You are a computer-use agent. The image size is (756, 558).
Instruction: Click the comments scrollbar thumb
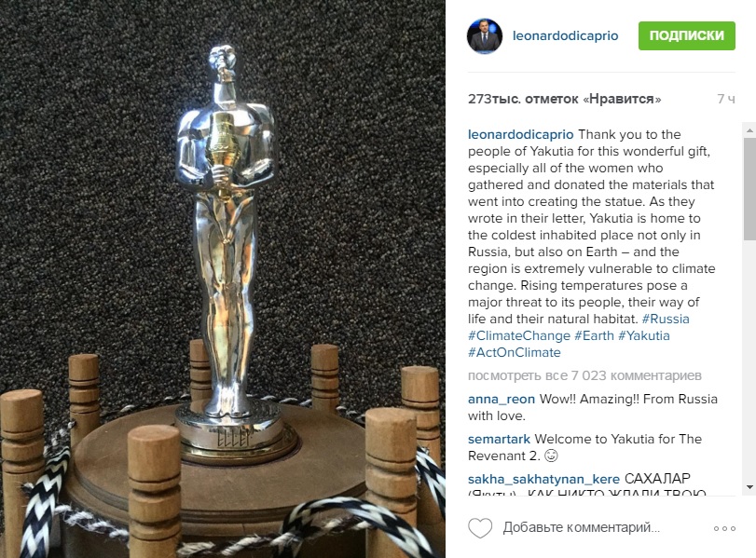[749, 188]
